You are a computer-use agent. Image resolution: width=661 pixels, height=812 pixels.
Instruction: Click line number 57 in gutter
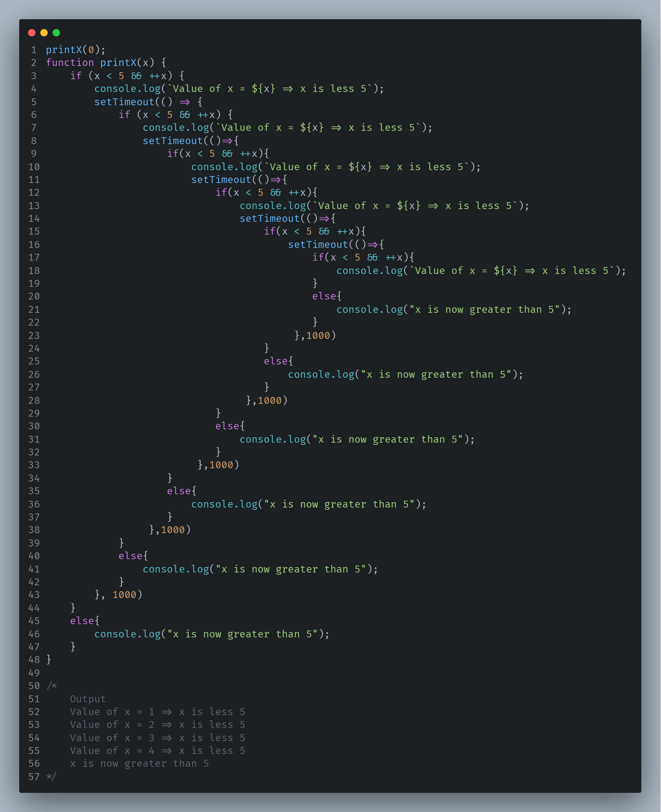(34, 777)
